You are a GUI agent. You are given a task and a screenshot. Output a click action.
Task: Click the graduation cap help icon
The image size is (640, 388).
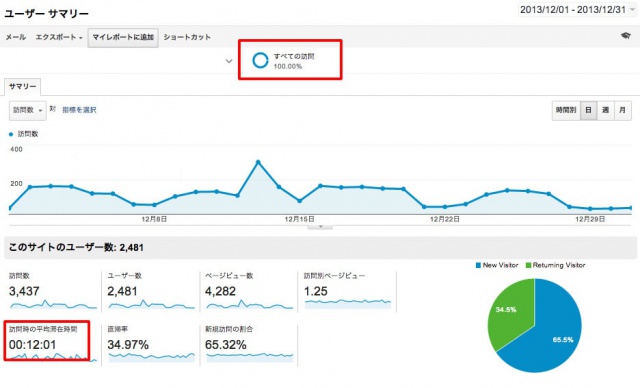click(625, 36)
